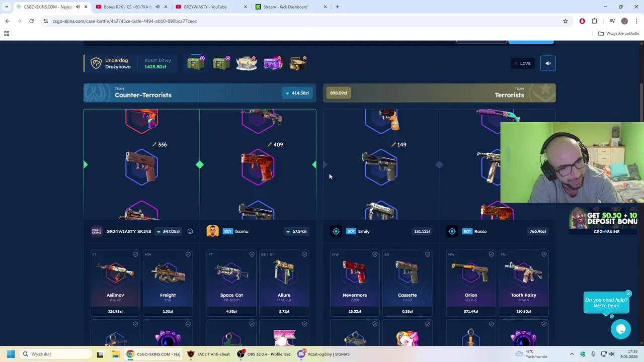Toggle checkmark on Freight P90 card
644x362 pixels.
(188, 254)
